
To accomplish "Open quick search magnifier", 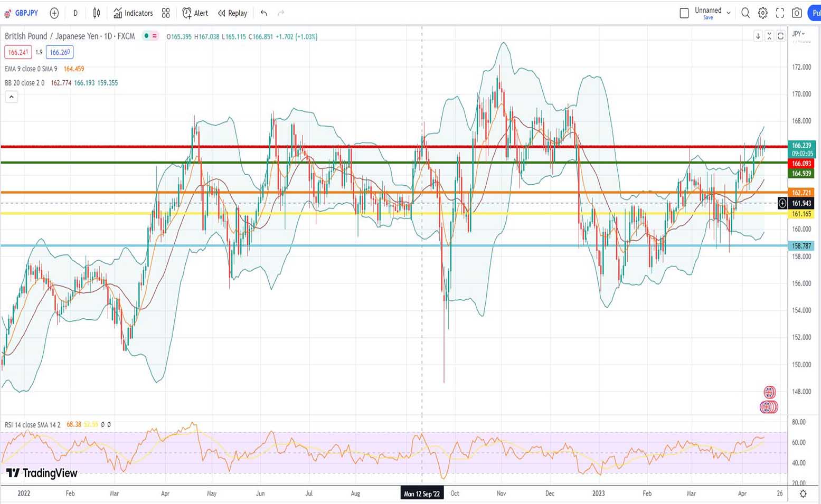I will 745,13.
